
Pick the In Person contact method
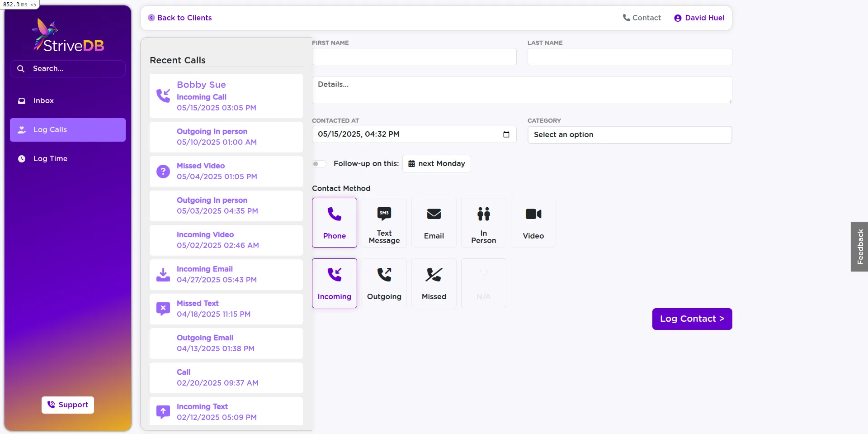[x=483, y=222]
